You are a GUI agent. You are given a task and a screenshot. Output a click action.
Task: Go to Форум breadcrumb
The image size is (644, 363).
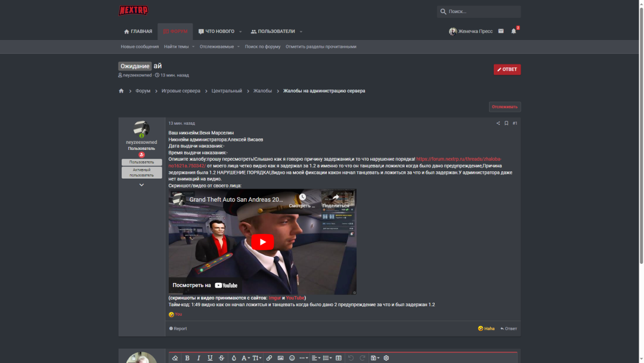[143, 91]
